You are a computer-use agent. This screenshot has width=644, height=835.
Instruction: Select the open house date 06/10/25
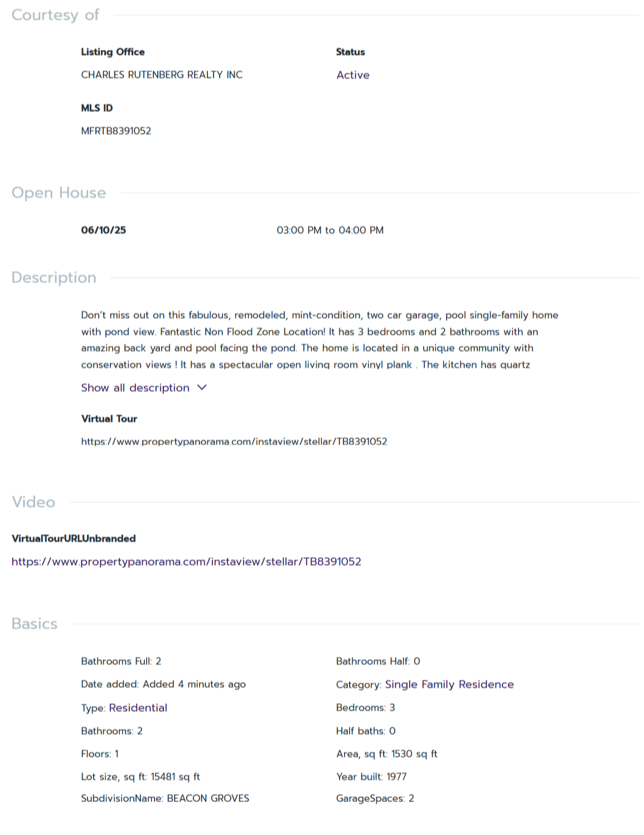[x=104, y=230]
